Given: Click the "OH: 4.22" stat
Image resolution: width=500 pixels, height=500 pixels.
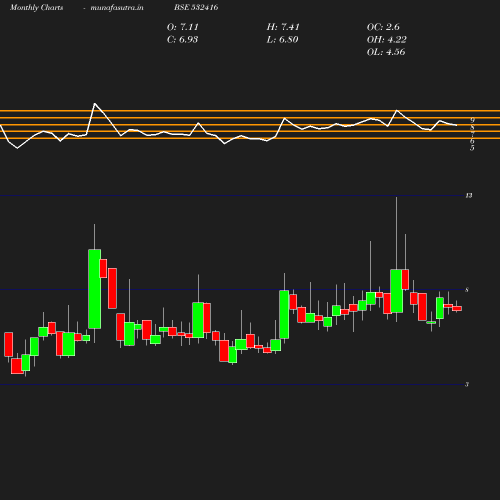Looking at the screenshot, I should click(387, 40).
